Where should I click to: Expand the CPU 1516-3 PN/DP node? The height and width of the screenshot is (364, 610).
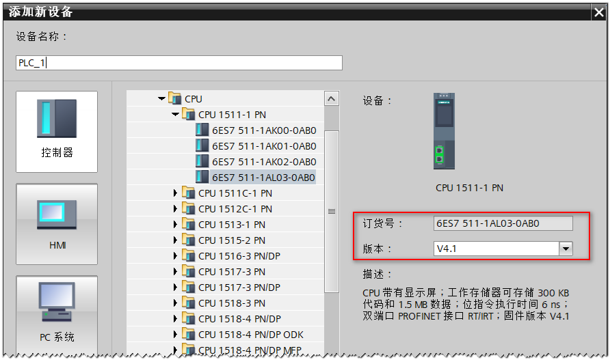pos(175,255)
